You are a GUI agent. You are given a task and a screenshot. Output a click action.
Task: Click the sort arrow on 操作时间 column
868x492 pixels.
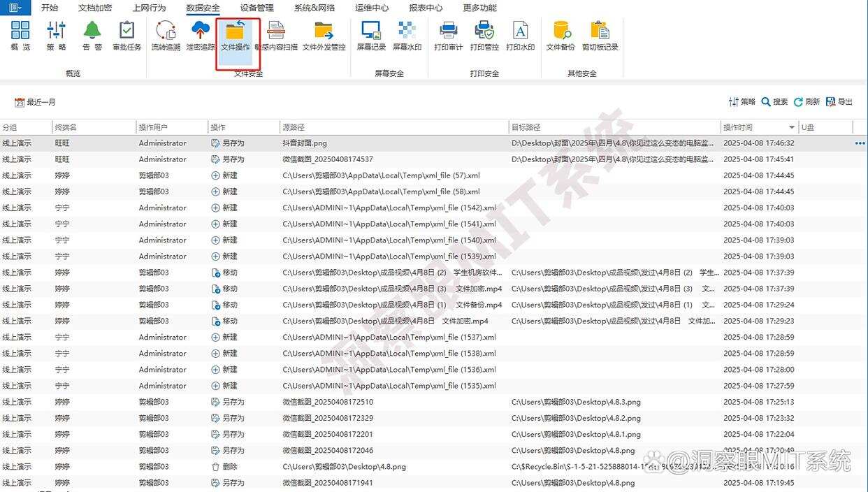(x=792, y=127)
